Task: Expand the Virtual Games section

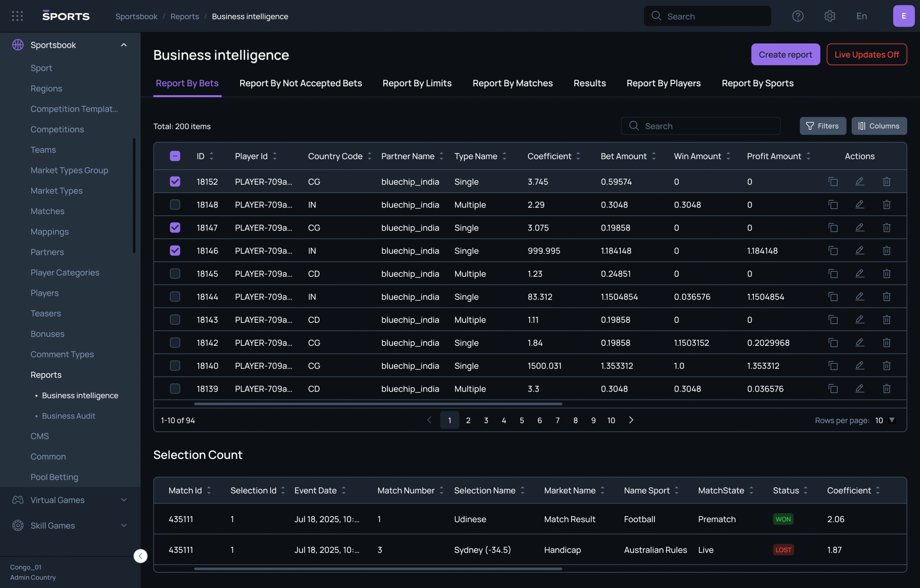Action: click(124, 500)
